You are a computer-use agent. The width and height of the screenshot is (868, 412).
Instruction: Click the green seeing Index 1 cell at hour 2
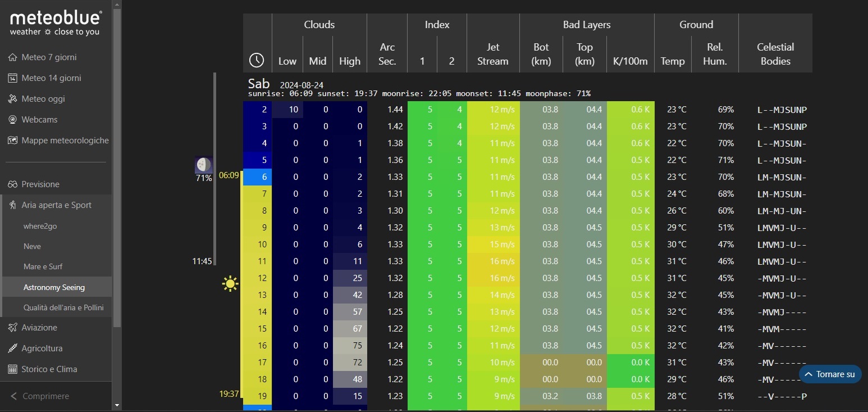coord(422,110)
